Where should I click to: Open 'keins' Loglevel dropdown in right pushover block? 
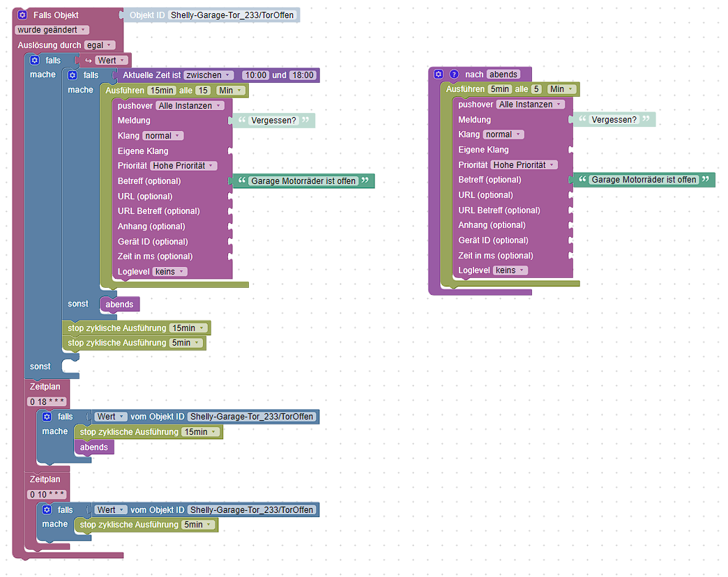click(510, 270)
